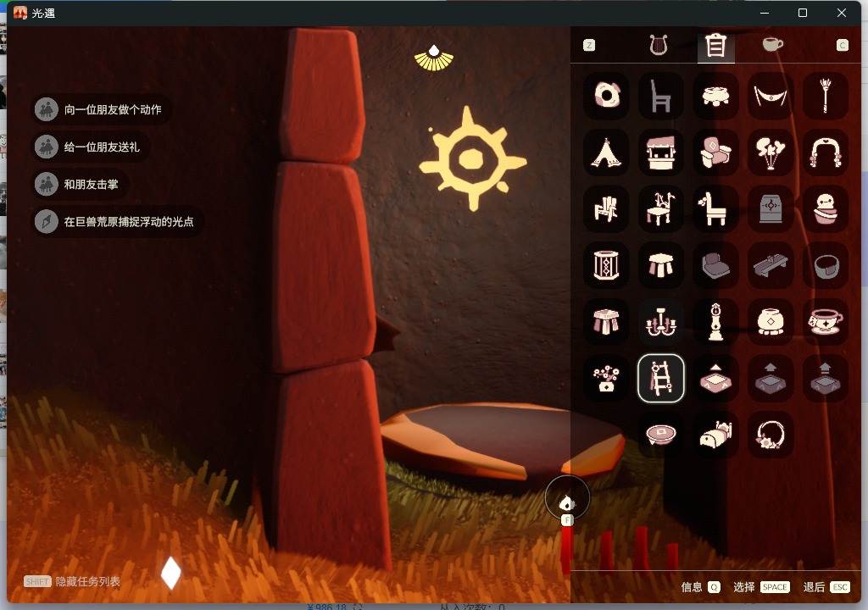Switch to the harp instruments tab
The width and height of the screenshot is (868, 610).
click(x=658, y=45)
